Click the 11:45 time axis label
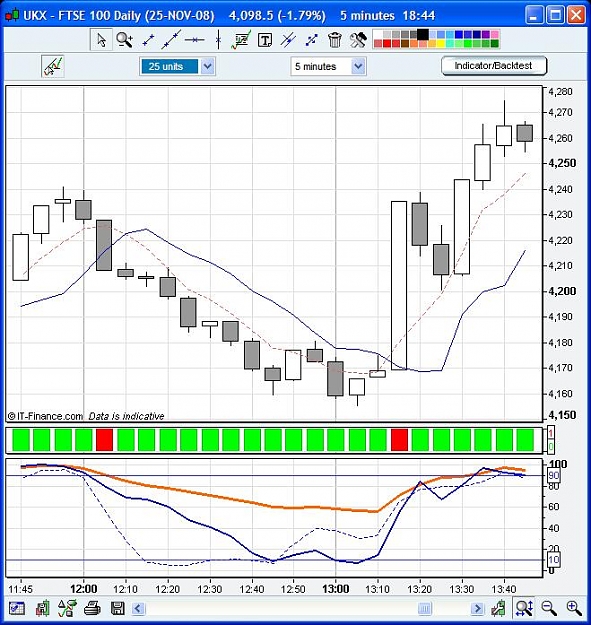Screen dimensions: 591x625 [21, 589]
